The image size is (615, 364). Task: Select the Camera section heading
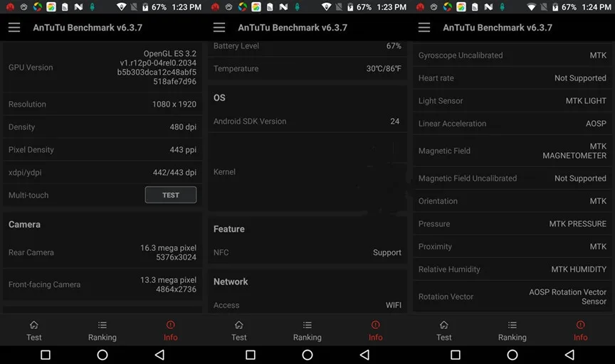pos(24,225)
